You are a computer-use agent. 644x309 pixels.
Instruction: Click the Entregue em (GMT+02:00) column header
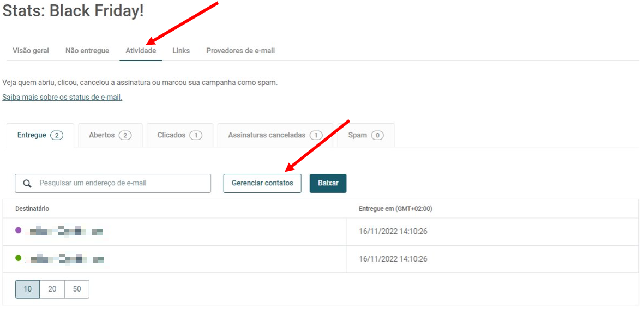(x=395, y=209)
